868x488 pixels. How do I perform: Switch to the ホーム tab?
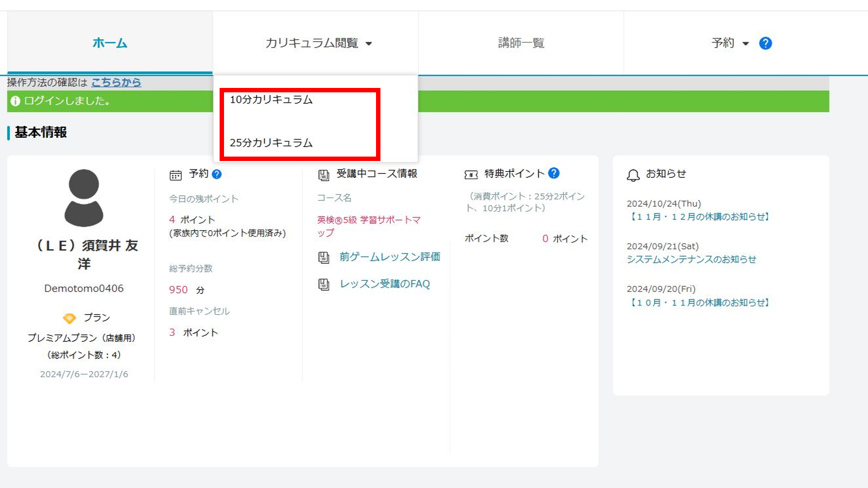tap(110, 43)
